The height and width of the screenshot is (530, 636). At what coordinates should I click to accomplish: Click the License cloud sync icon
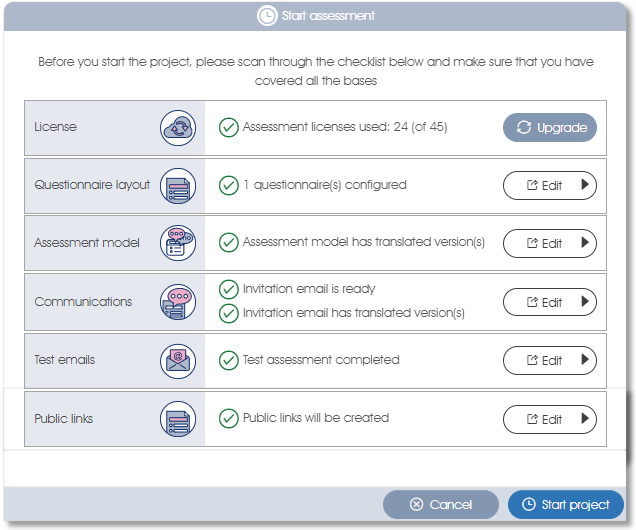pyautogui.click(x=178, y=128)
